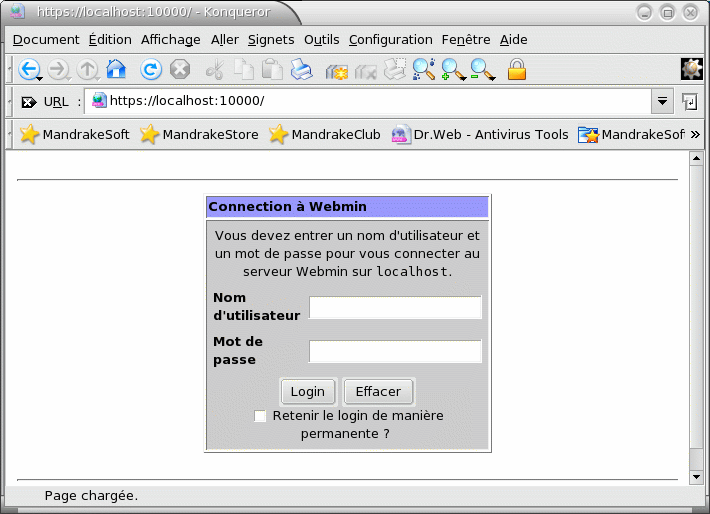The width and height of the screenshot is (710, 514).
Task: Go up one level with Up arrow
Action: pos(86,69)
